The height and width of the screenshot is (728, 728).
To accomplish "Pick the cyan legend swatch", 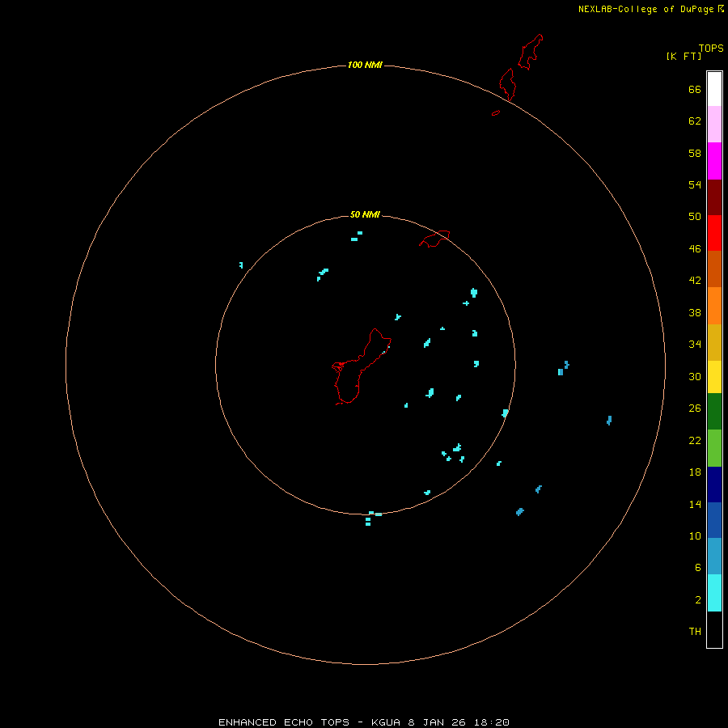I will pos(714,593).
